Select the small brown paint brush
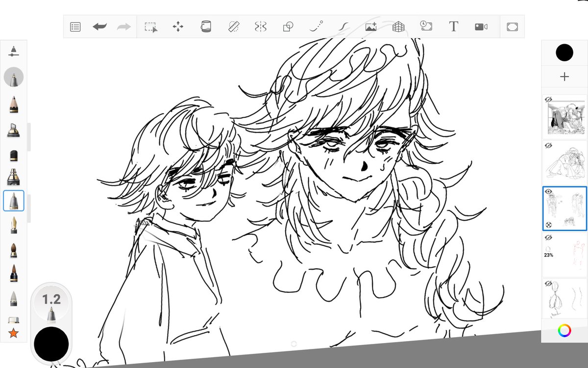Viewport: 588px width, 368px height. 14,250
